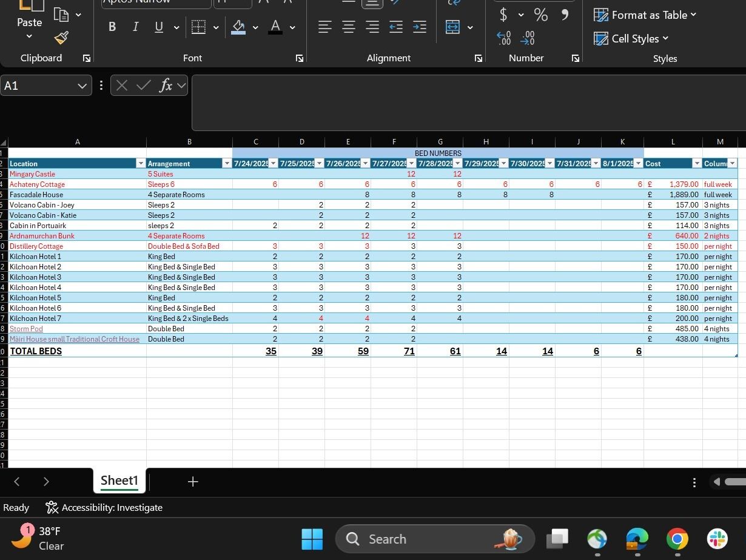Decrease the cell indent
746x560 pixels.
pyautogui.click(x=396, y=27)
